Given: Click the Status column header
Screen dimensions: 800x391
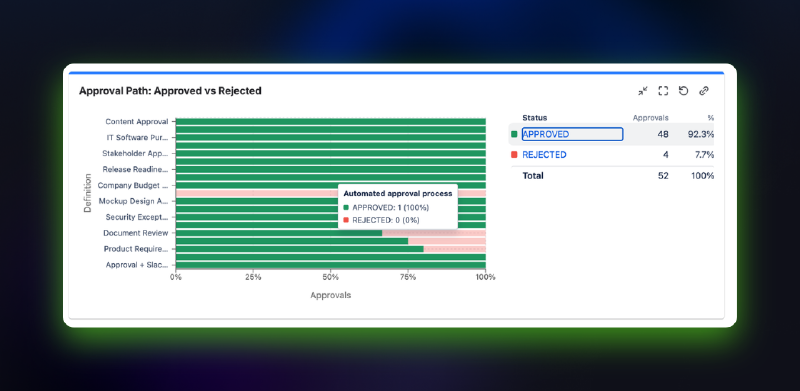Looking at the screenshot, I should tap(535, 118).
